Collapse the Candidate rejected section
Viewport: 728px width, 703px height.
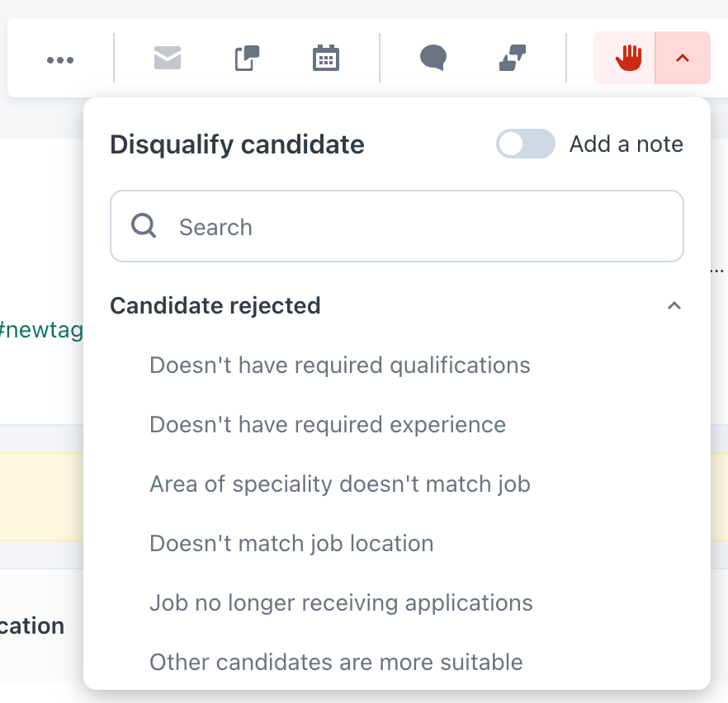tap(674, 305)
